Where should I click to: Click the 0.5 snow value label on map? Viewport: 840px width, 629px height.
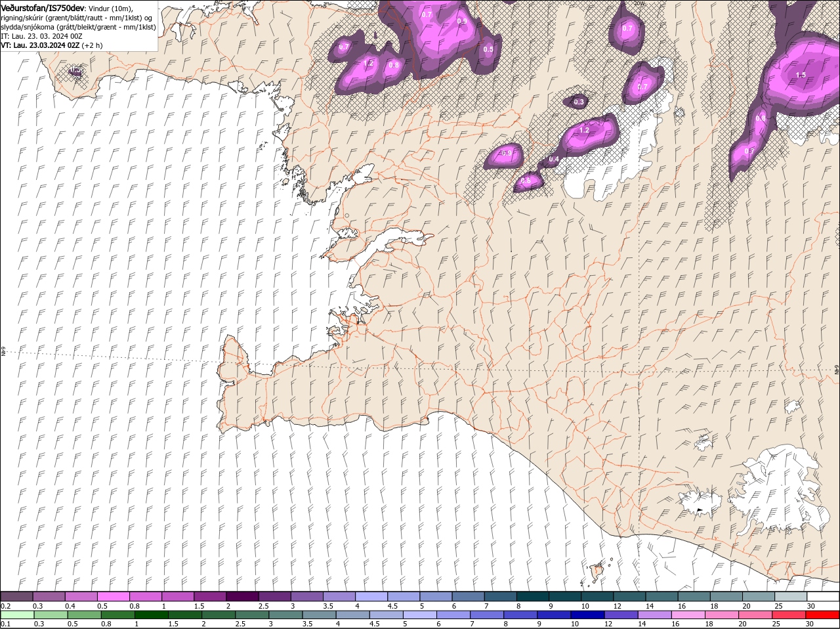488,49
